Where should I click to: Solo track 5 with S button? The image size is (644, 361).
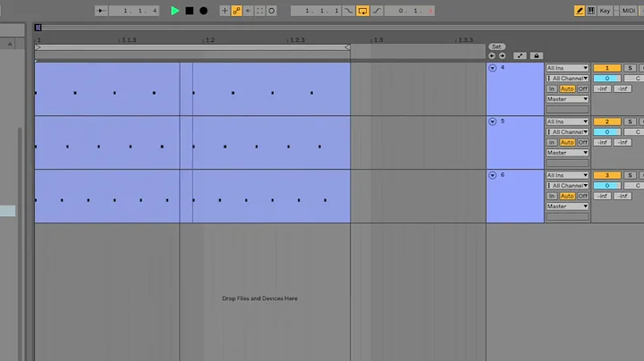pos(630,122)
